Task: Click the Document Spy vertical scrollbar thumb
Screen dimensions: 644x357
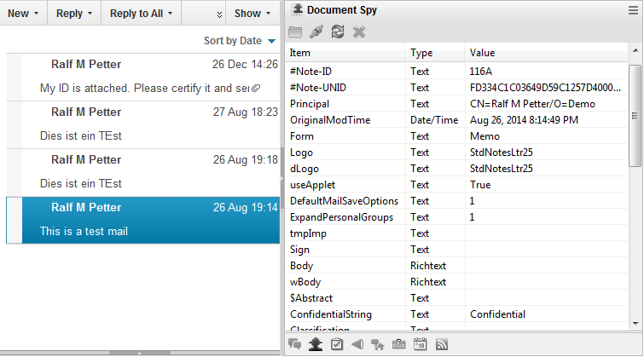Action: click(635, 116)
